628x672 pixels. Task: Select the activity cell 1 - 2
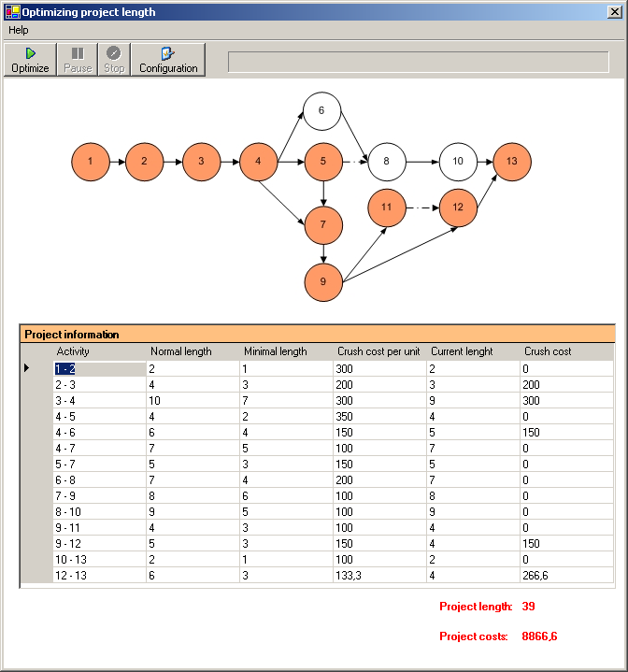pos(99,369)
